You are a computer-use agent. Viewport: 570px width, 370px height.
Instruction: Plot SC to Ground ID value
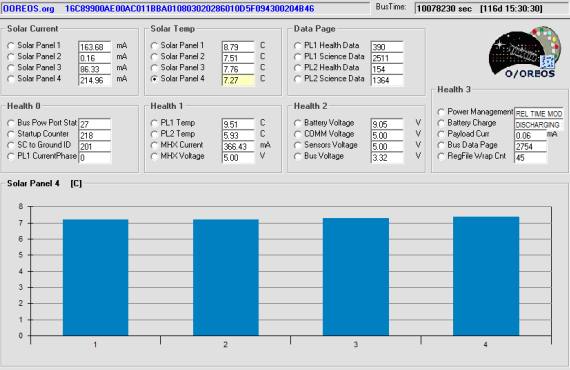[11, 145]
